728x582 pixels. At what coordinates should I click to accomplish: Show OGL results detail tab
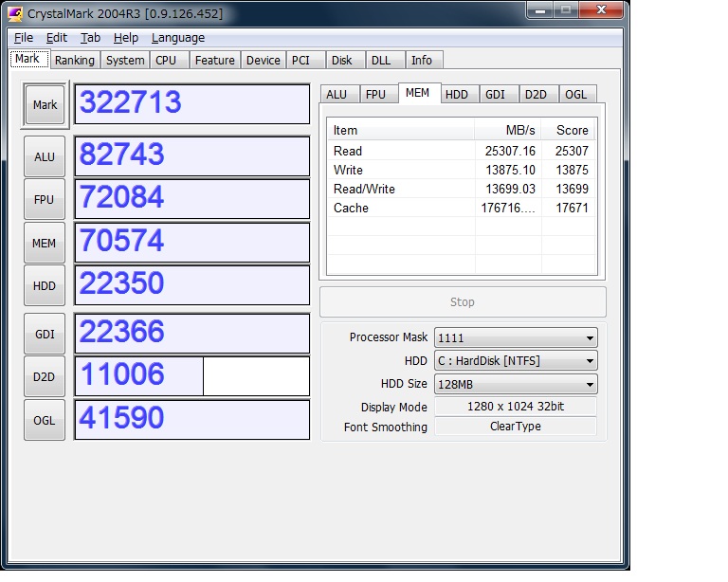578,94
